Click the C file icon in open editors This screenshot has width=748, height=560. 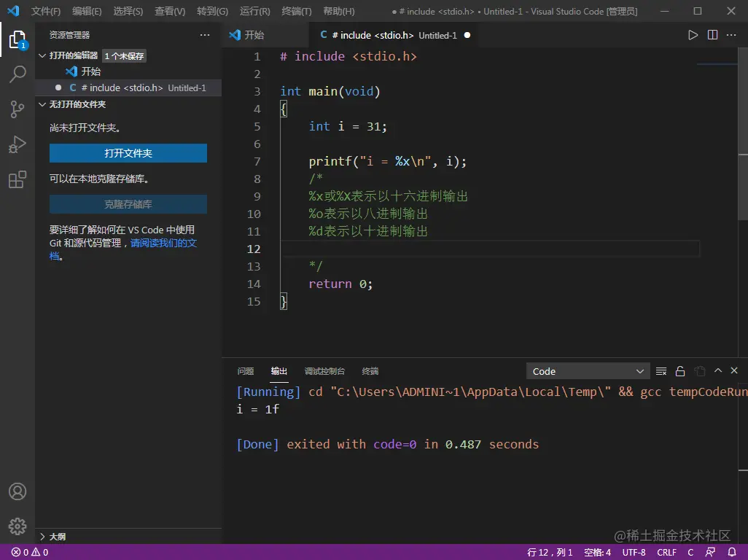click(73, 87)
